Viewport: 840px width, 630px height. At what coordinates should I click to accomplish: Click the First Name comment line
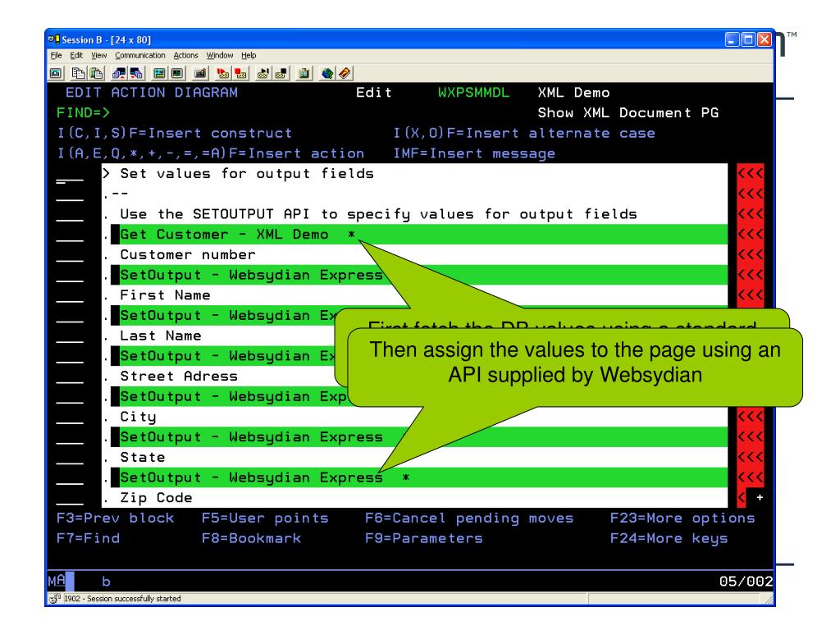[165, 295]
